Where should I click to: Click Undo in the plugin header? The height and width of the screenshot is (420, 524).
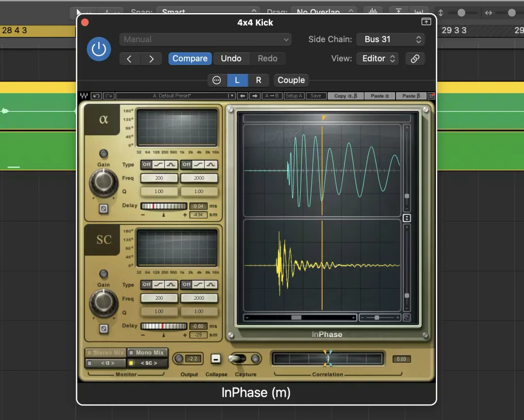tap(231, 59)
